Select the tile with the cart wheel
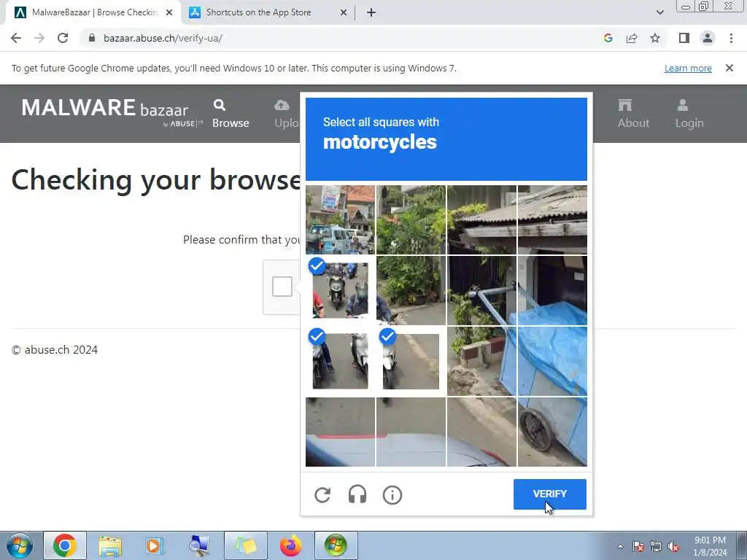Viewport: 747px width, 560px height. 553,432
